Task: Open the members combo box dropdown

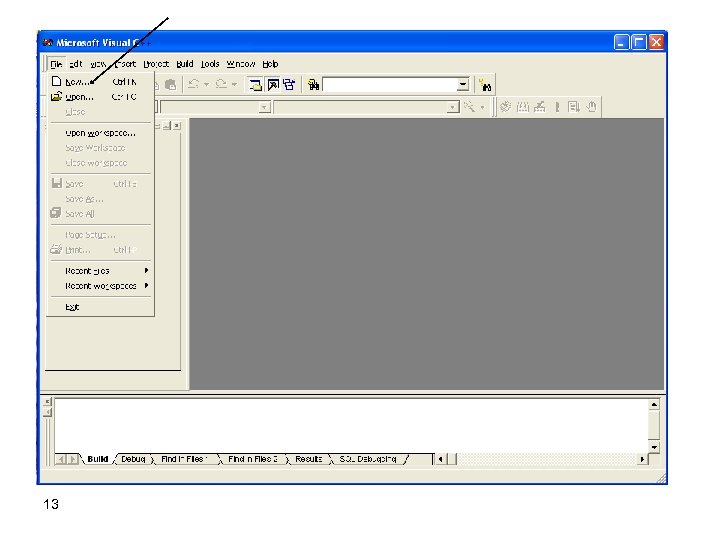Action: click(453, 107)
